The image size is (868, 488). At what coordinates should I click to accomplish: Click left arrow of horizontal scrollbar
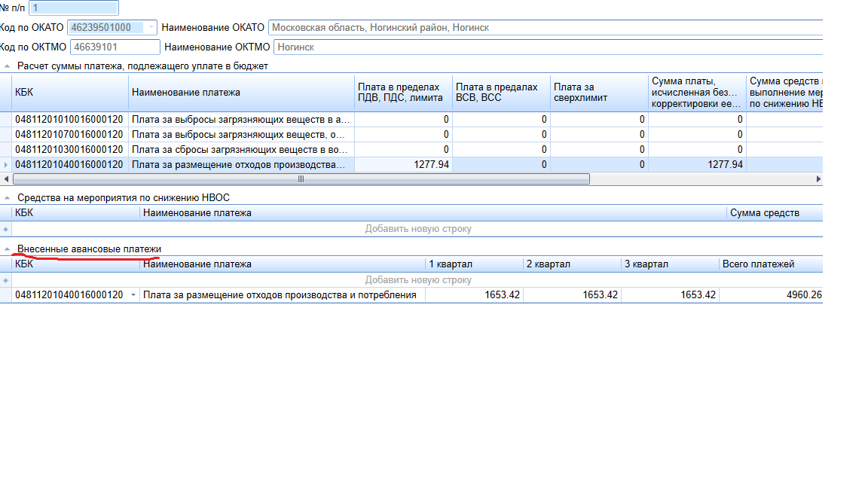(7, 179)
